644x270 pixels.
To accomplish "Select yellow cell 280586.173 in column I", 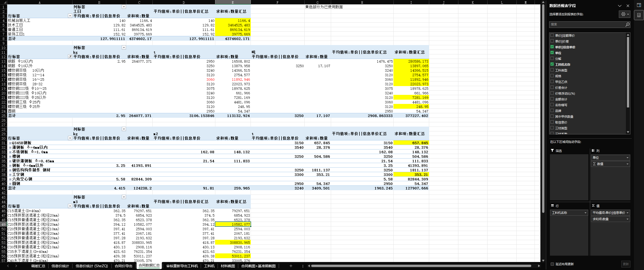I will tap(411, 61).
